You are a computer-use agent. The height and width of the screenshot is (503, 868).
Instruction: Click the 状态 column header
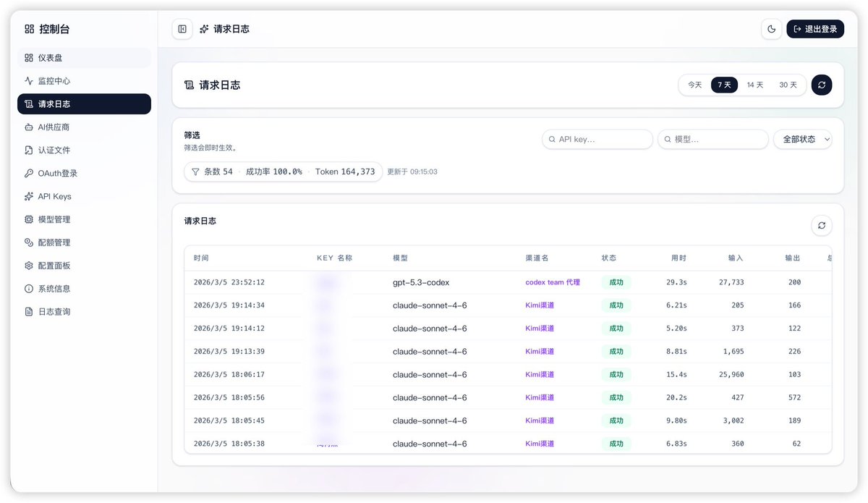click(x=609, y=258)
